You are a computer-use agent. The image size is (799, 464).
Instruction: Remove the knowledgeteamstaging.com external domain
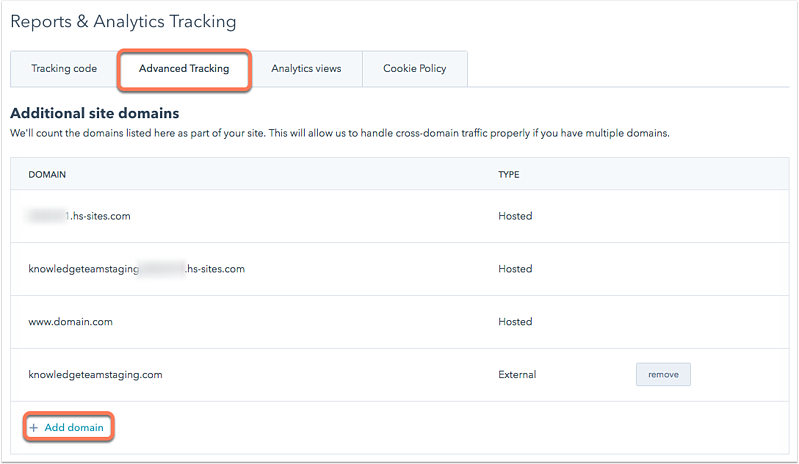(x=663, y=374)
